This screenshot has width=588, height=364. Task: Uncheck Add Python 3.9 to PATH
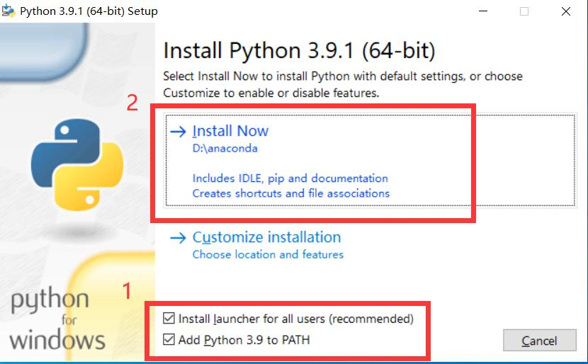coord(169,339)
